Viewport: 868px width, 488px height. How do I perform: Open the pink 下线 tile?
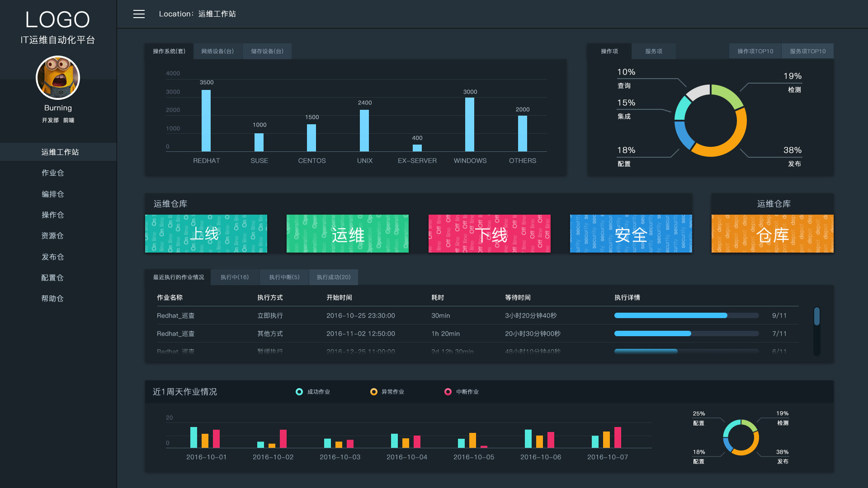pos(489,234)
